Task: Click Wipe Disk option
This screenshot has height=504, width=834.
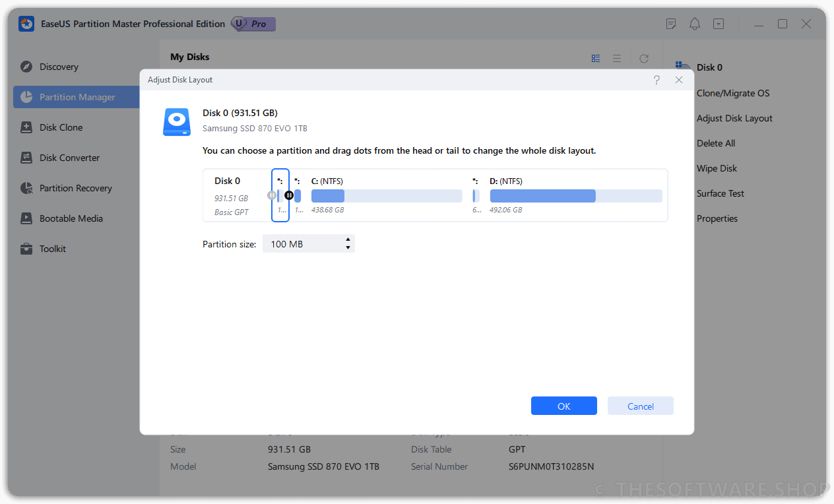Action: click(x=717, y=168)
